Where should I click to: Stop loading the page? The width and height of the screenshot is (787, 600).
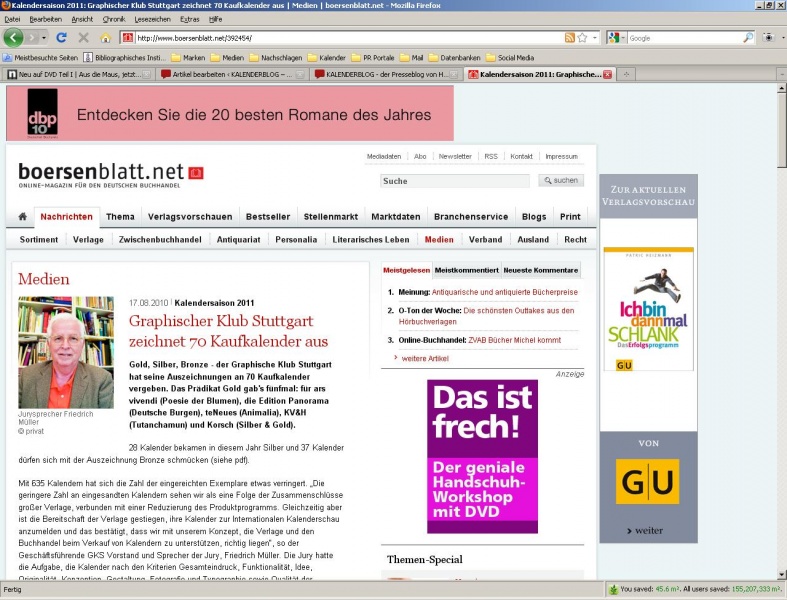coord(81,38)
